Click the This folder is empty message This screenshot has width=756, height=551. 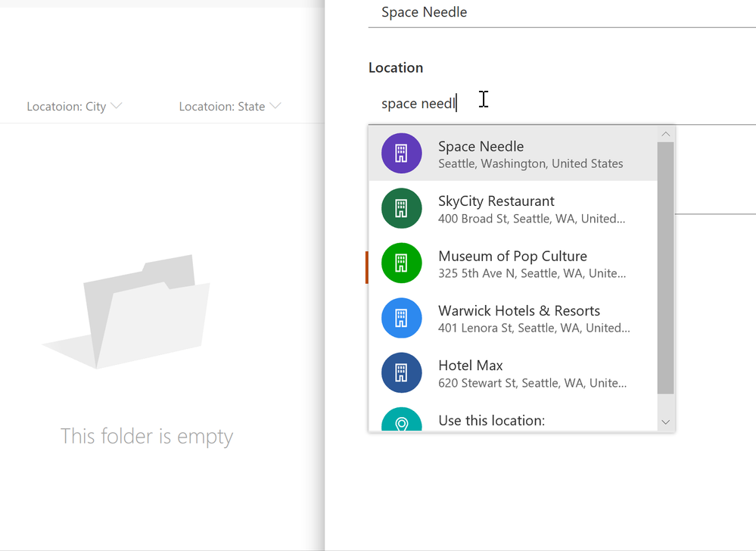click(147, 437)
